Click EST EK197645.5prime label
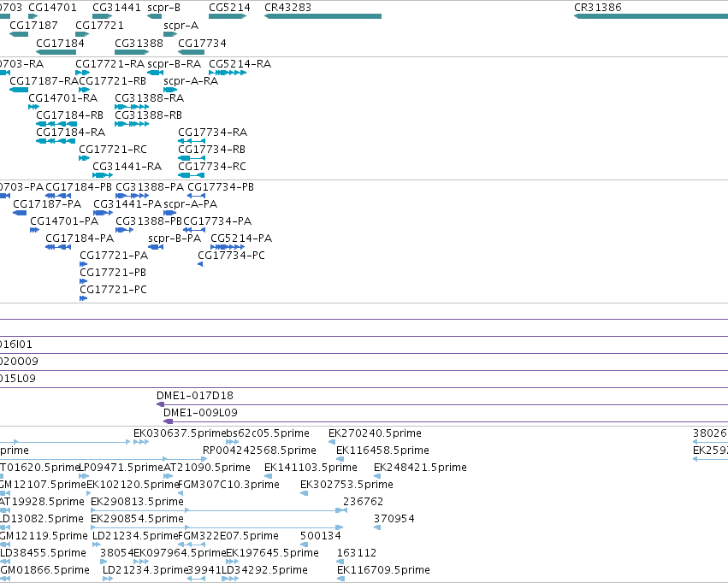This screenshot has width=728, height=583. (272, 554)
